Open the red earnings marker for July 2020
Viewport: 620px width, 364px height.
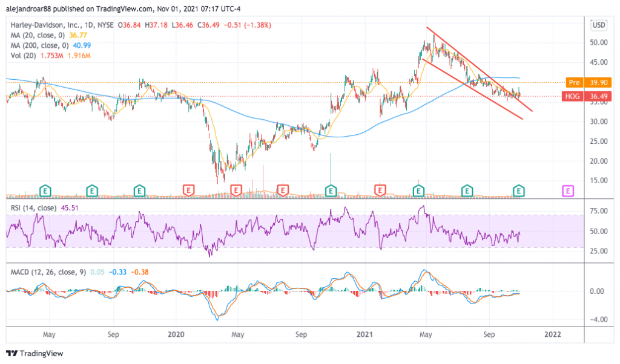pos(283,192)
